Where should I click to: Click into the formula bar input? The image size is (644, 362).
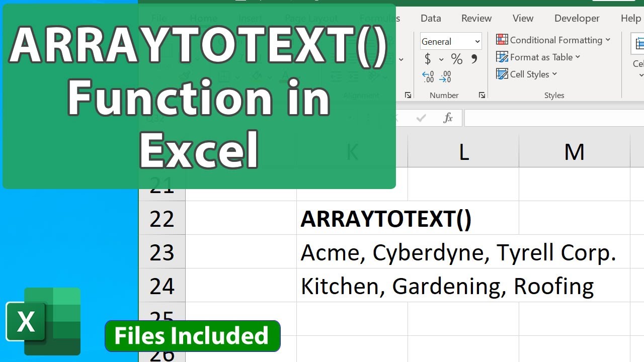pyautogui.click(x=554, y=118)
